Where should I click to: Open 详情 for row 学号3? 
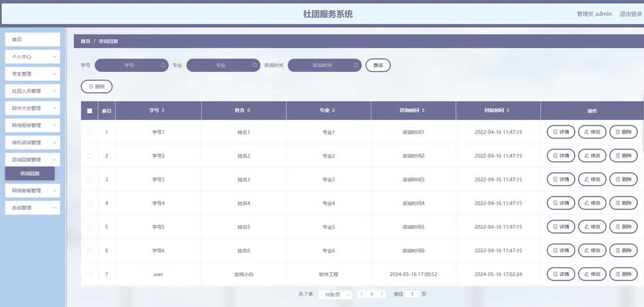(561, 179)
